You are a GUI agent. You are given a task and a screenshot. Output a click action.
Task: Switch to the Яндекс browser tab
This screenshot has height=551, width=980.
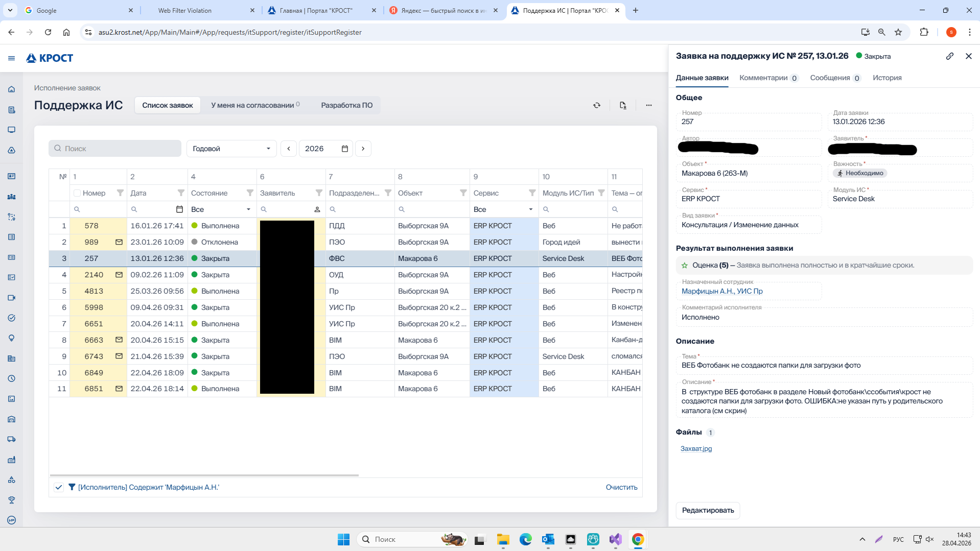tap(444, 10)
